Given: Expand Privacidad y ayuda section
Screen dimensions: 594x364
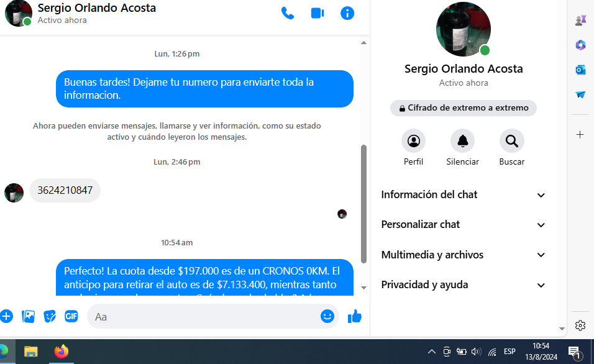Looking at the screenshot, I should pyautogui.click(x=463, y=285).
